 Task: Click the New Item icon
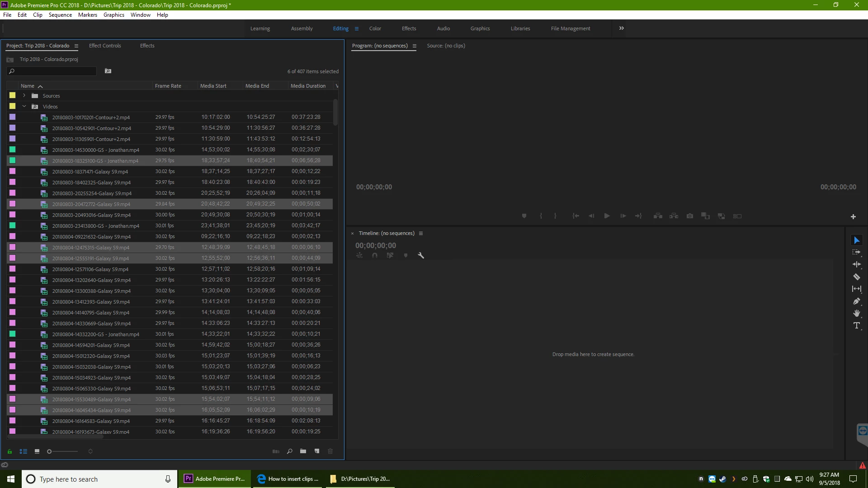coord(317,451)
